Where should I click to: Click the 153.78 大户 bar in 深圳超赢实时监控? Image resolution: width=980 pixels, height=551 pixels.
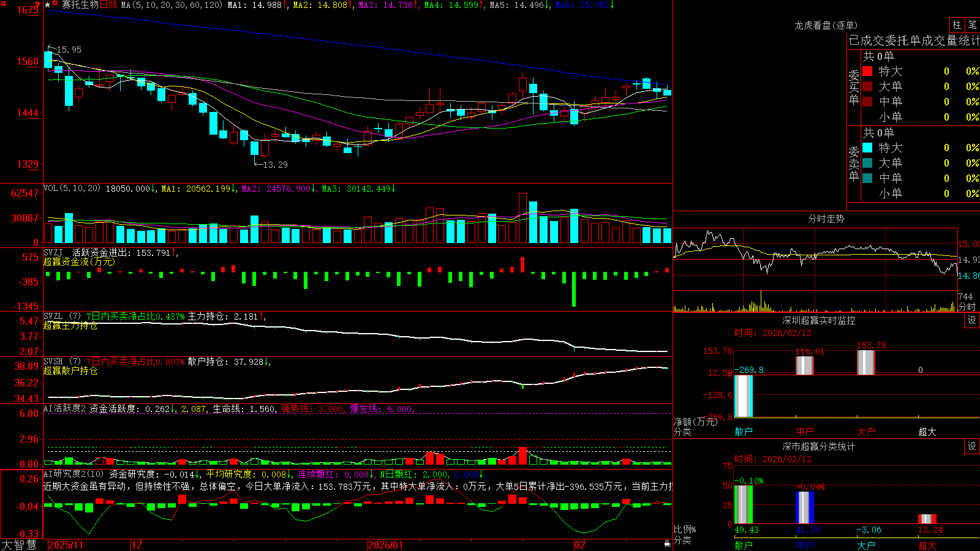pyautogui.click(x=866, y=362)
